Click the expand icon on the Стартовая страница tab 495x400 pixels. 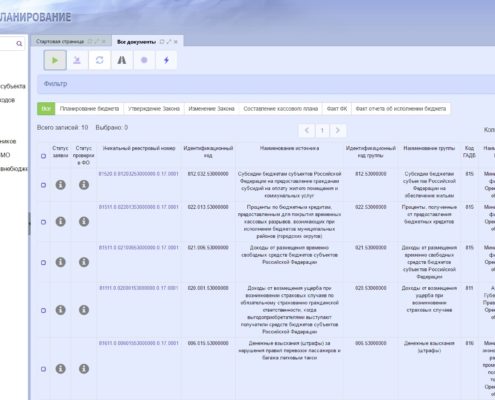pos(97,41)
